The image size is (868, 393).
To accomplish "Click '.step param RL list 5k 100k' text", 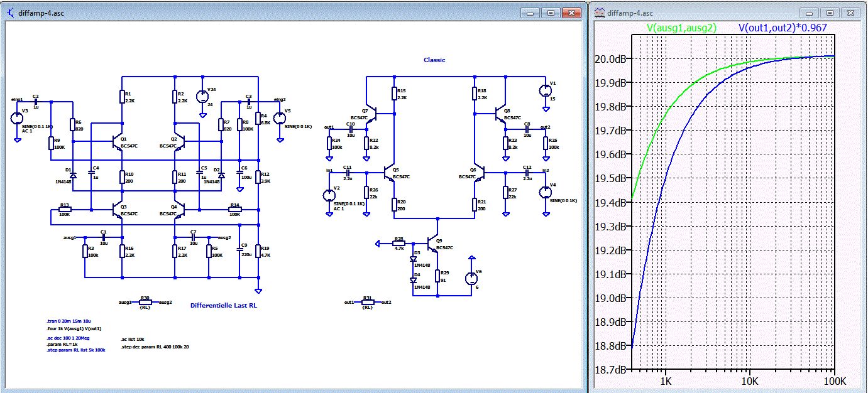I will tap(75, 350).
